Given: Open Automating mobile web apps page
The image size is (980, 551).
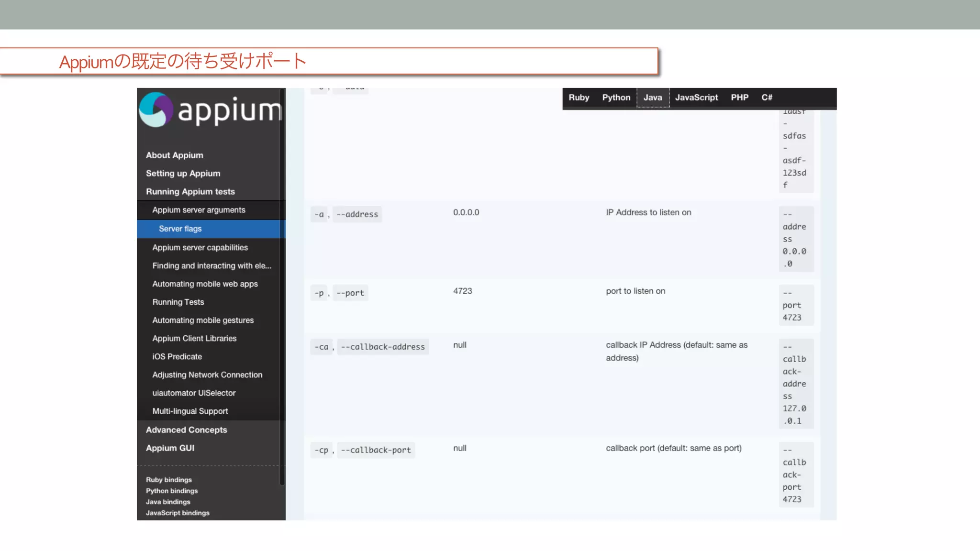Looking at the screenshot, I should coord(205,284).
